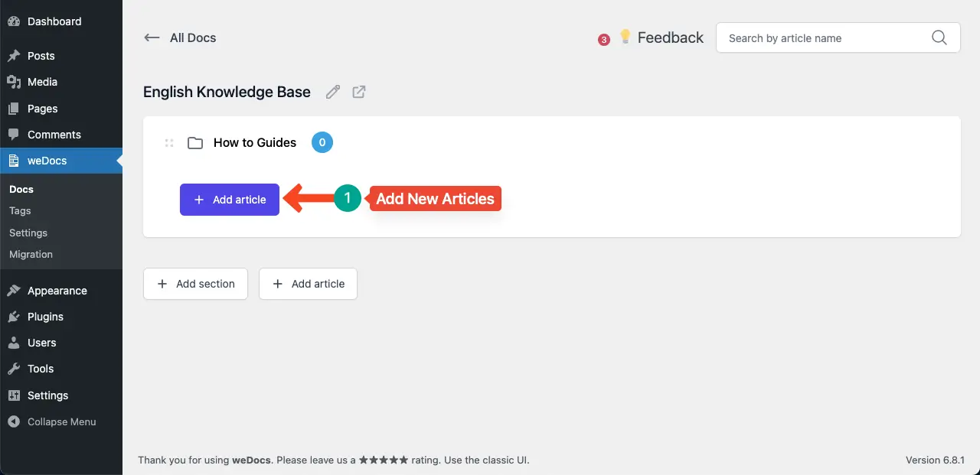
Task: Click the Version 6.8.1 text
Action: coord(935,460)
